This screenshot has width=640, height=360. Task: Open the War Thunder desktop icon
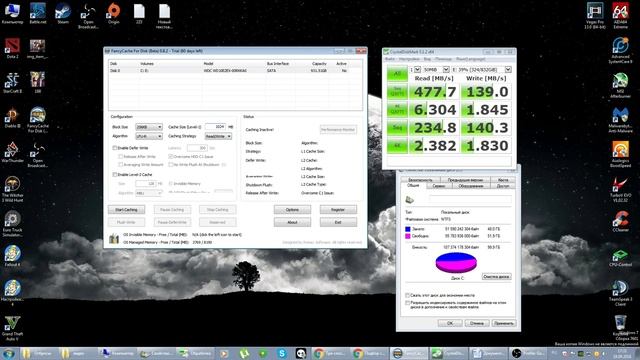tap(12, 152)
